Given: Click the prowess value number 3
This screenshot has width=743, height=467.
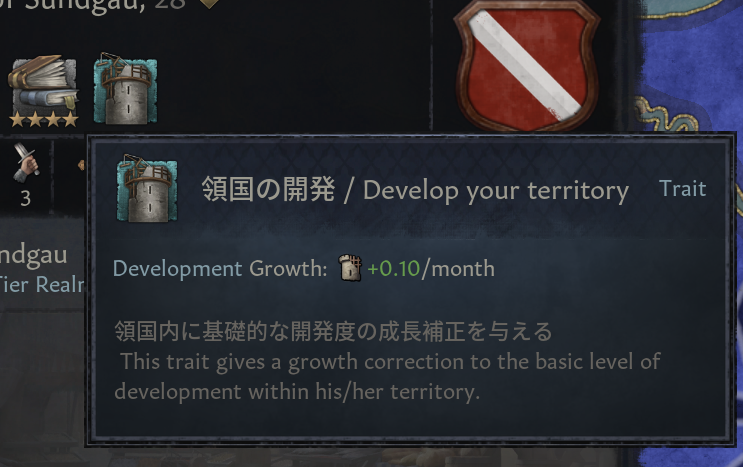Looking at the screenshot, I should pos(26,198).
